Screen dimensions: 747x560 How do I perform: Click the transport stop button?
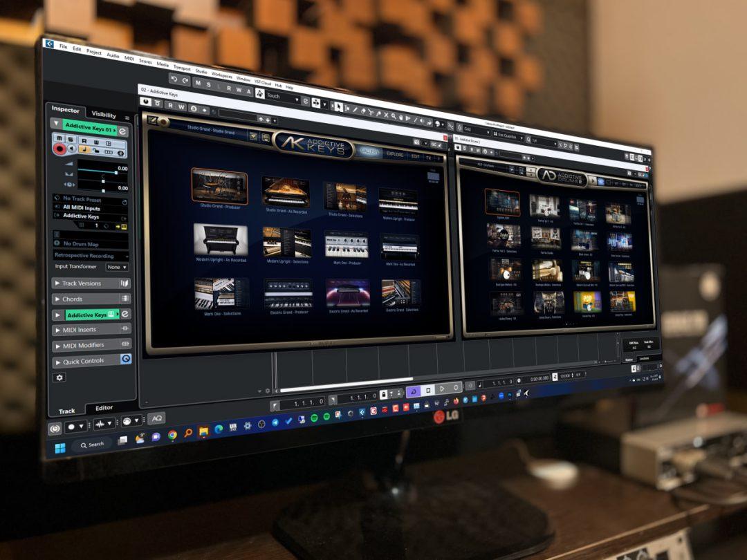pyautogui.click(x=428, y=390)
